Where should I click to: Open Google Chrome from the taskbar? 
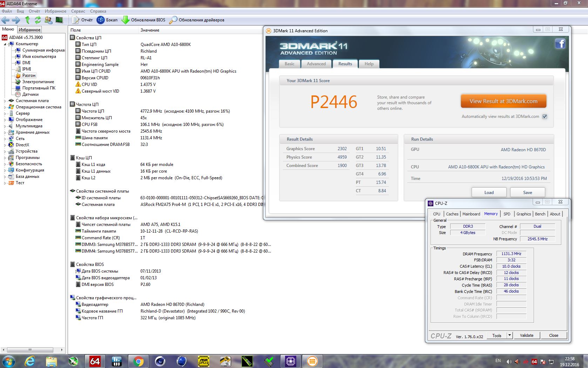(x=138, y=361)
